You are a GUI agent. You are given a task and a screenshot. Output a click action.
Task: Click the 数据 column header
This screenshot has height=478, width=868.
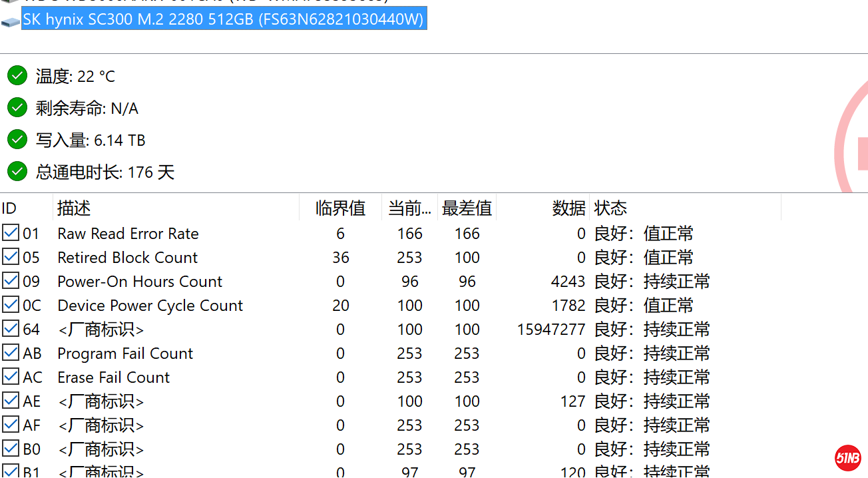click(568, 208)
